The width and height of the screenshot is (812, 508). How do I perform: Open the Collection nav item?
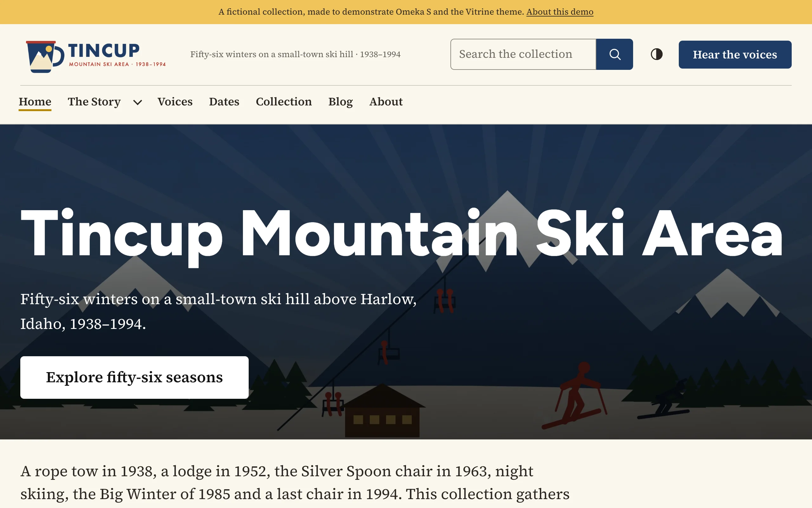[284, 102]
